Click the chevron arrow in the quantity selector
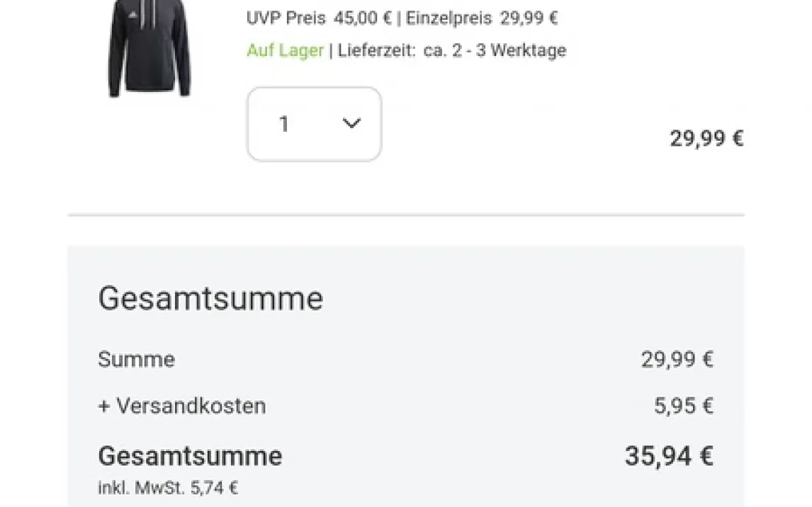 pos(351,123)
